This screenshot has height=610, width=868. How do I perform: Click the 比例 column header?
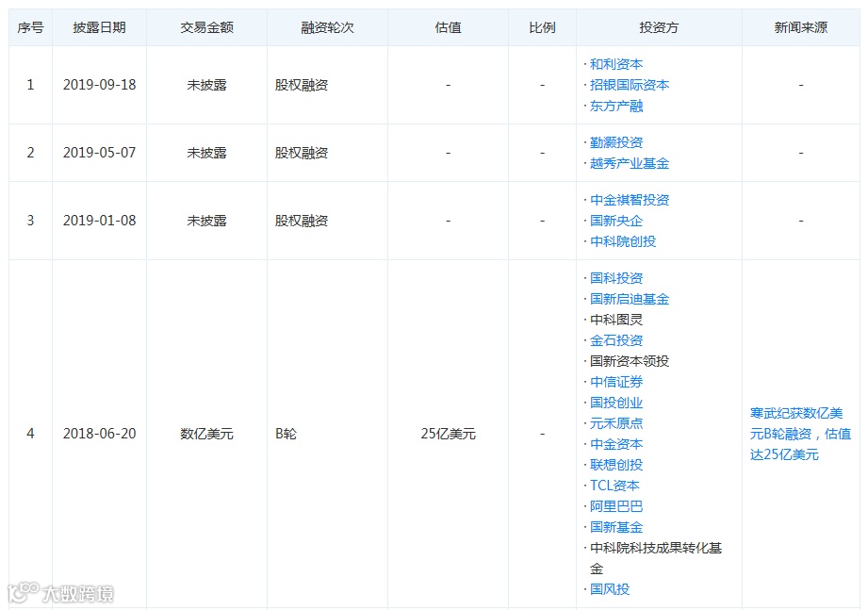click(542, 27)
